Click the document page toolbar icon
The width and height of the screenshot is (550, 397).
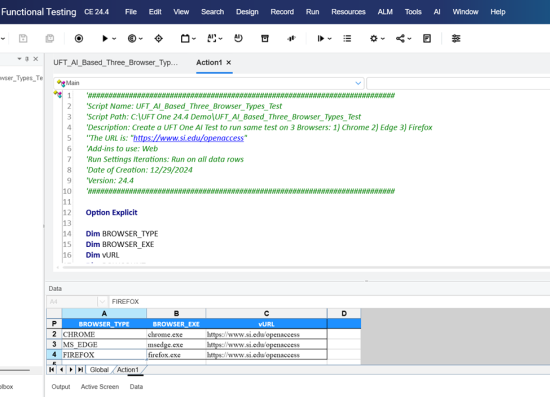(427, 38)
